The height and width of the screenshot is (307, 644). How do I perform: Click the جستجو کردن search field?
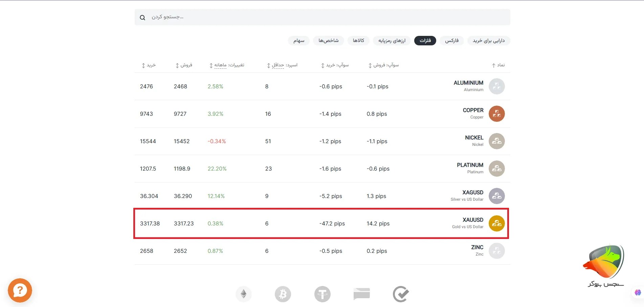pyautogui.click(x=321, y=17)
